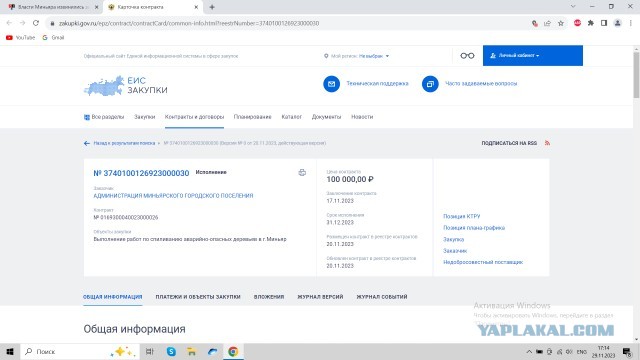Open Часто задаваемые вопросы link

click(481, 84)
